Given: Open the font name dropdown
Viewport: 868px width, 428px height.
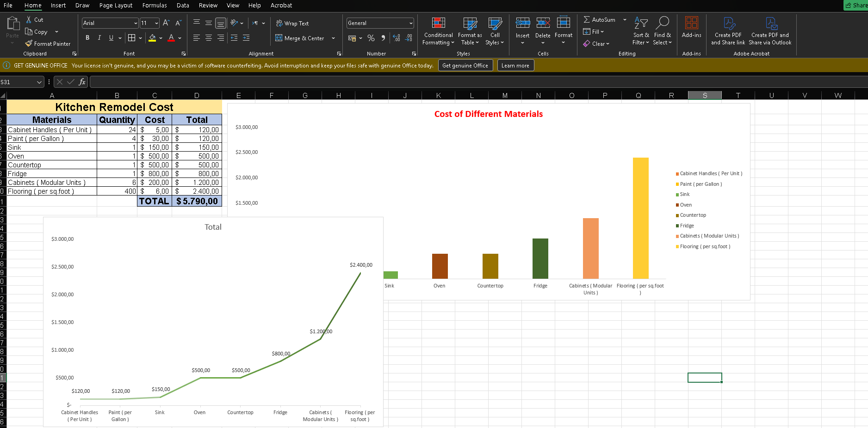Looking at the screenshot, I should [x=136, y=23].
